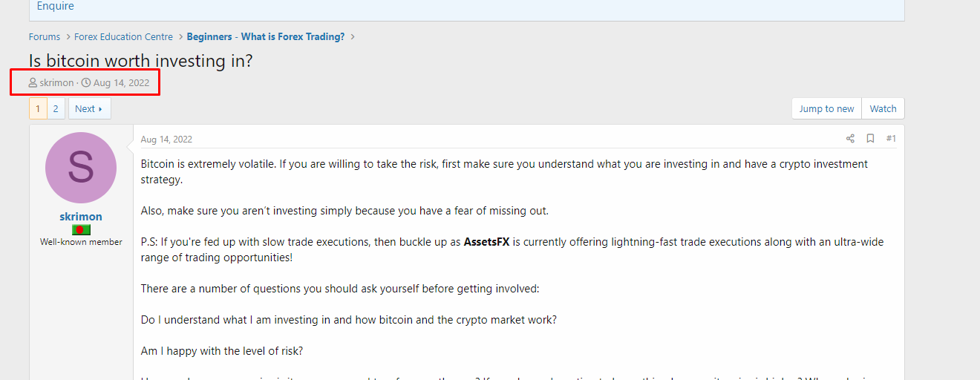
Task: Click the post date in post header
Action: (x=166, y=140)
